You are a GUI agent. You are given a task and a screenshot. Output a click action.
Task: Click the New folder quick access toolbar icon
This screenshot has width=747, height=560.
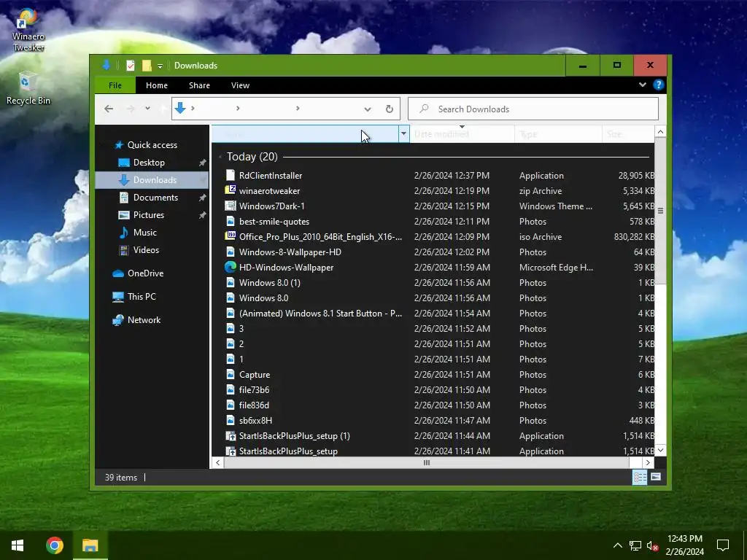tap(147, 66)
